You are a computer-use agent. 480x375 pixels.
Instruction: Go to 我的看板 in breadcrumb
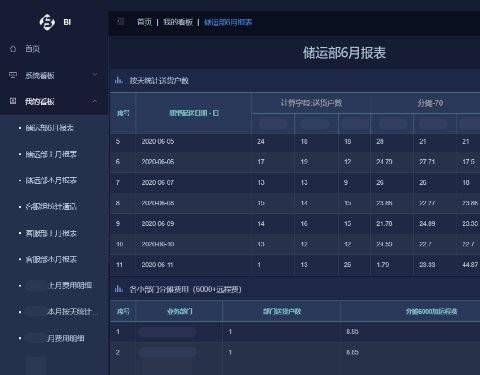point(178,22)
